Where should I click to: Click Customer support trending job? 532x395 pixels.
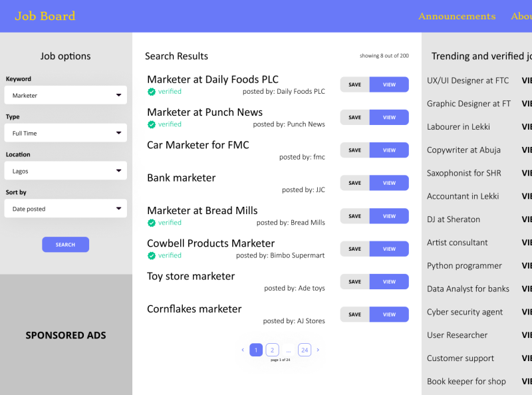(460, 358)
